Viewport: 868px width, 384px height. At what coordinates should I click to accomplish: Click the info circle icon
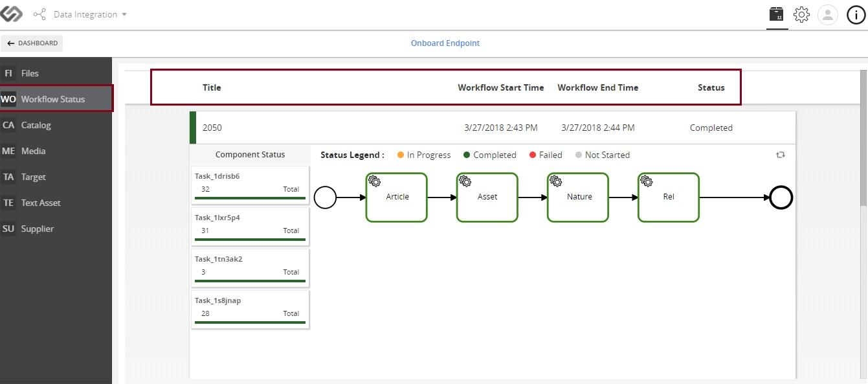click(x=856, y=15)
